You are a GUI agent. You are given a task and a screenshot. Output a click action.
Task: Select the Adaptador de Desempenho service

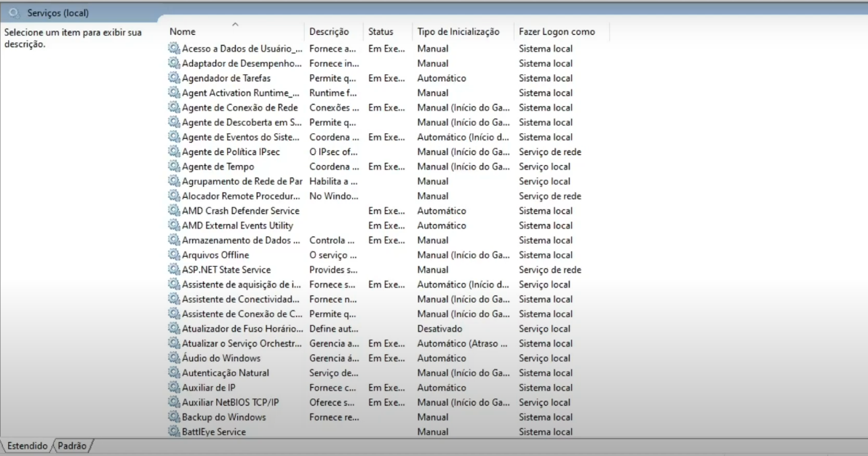pos(242,63)
